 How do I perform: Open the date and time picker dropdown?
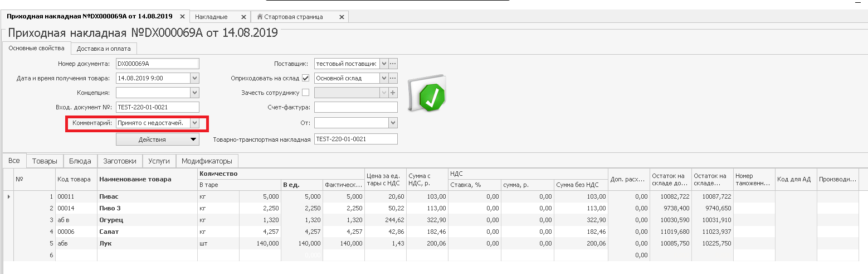[x=194, y=78]
